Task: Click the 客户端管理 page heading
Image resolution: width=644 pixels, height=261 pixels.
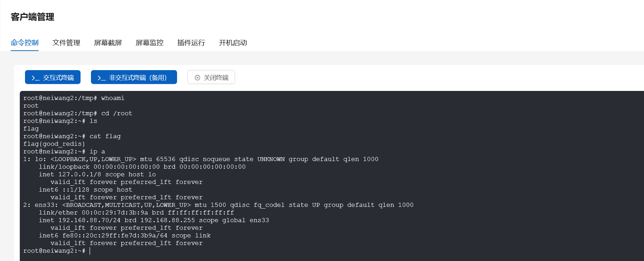Action: coord(32,17)
